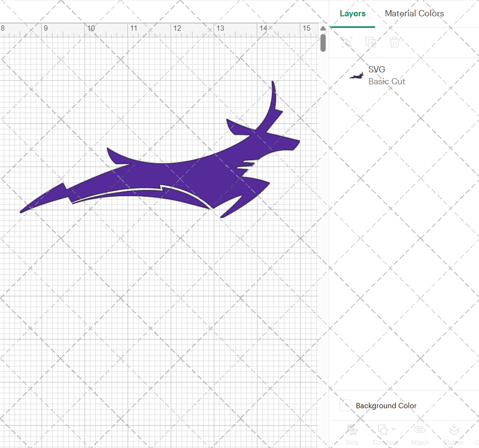The height and width of the screenshot is (448, 479).
Task: Click the vertical canvas scrollbar
Action: [323, 43]
